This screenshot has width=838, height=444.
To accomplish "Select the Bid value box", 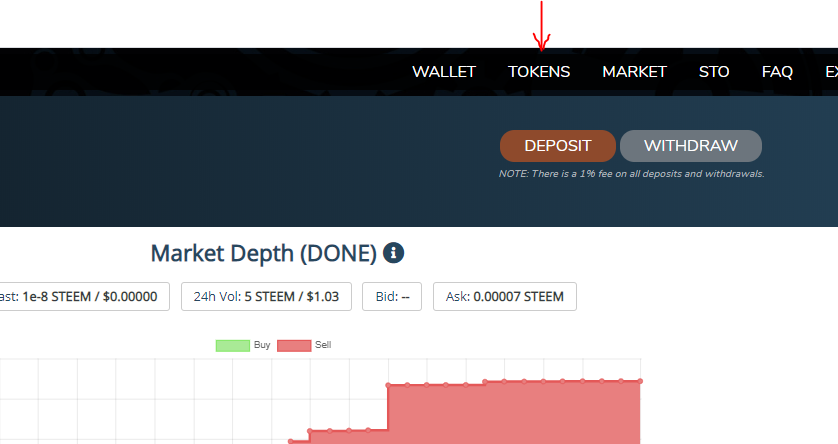I will (x=400, y=297).
